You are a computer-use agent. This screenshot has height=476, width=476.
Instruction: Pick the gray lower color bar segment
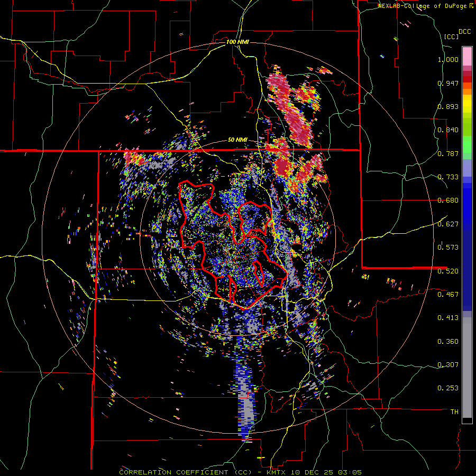pyautogui.click(x=467, y=368)
